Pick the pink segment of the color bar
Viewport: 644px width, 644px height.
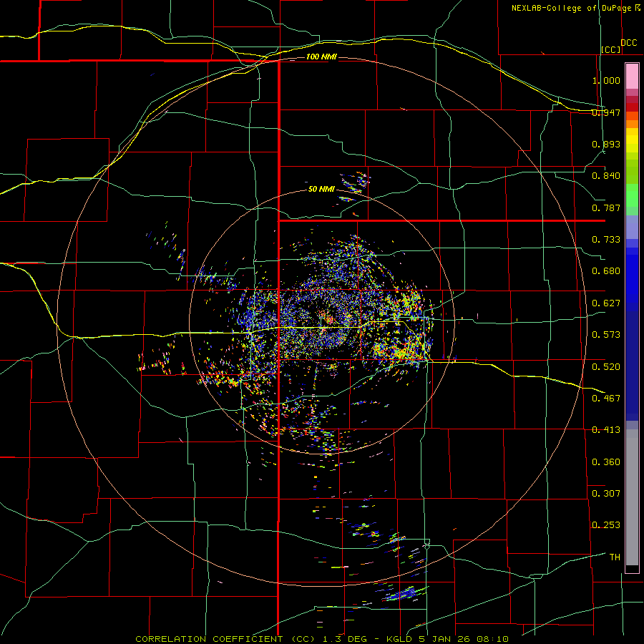coord(632,77)
